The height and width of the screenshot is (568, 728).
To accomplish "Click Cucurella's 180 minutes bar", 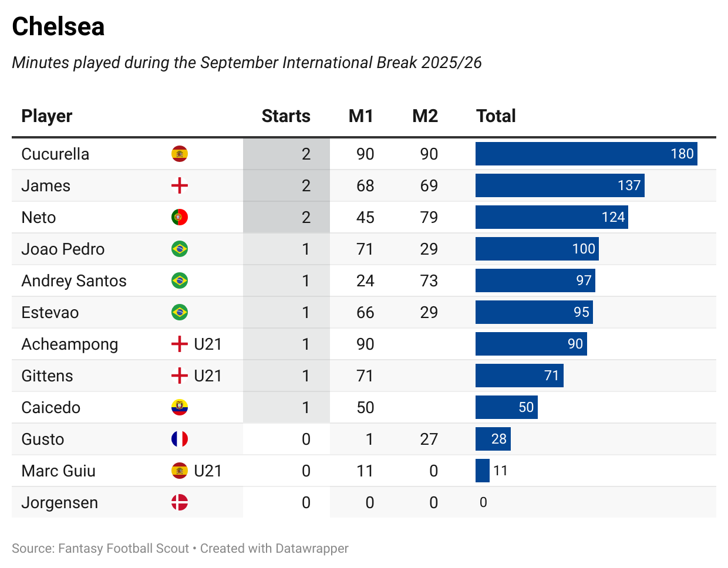I will [x=586, y=154].
